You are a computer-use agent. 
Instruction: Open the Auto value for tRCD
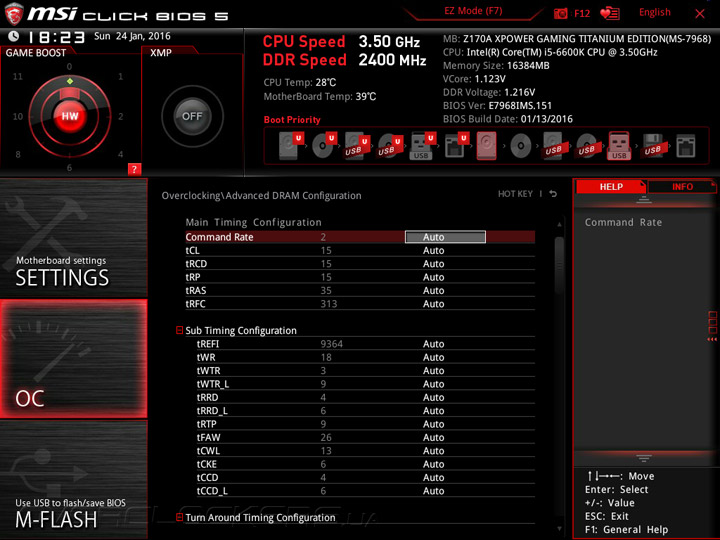tap(433, 264)
